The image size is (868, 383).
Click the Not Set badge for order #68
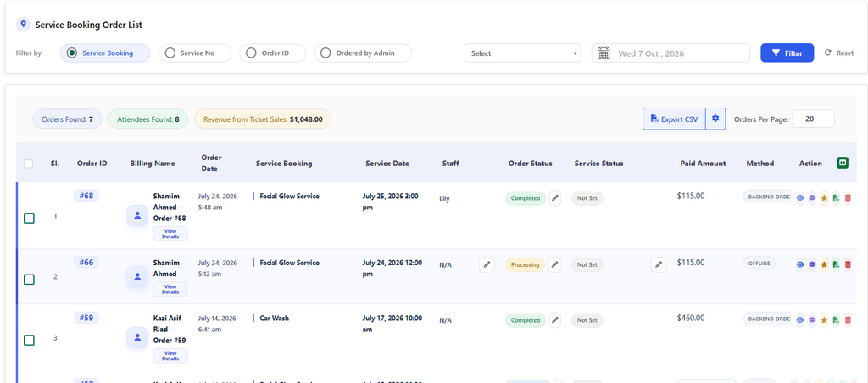point(587,198)
